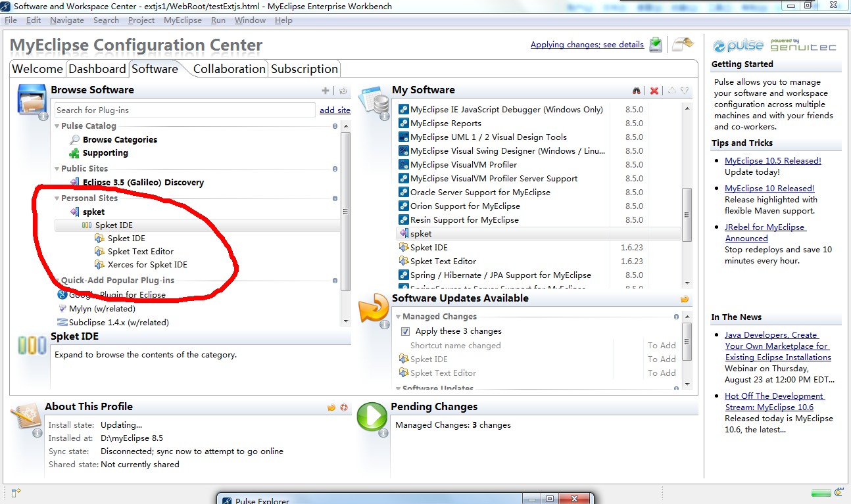Click the Mylyn plug-in icon

click(62, 309)
